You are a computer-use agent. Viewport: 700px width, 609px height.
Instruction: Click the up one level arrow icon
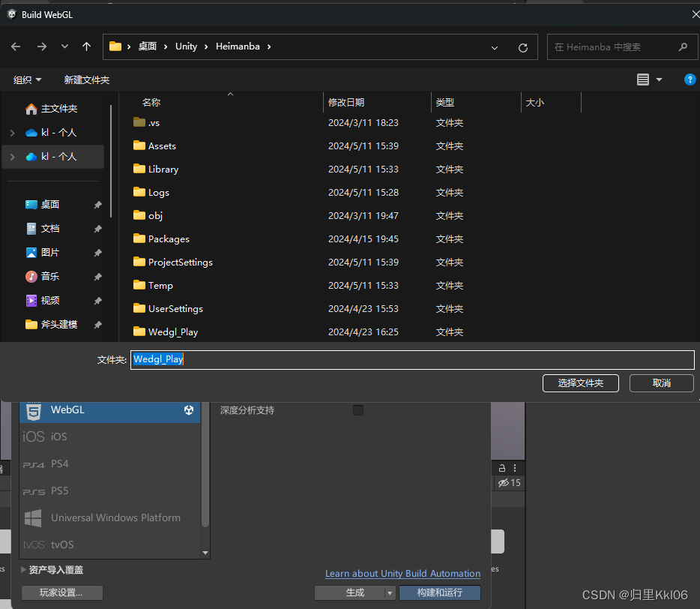[86, 46]
